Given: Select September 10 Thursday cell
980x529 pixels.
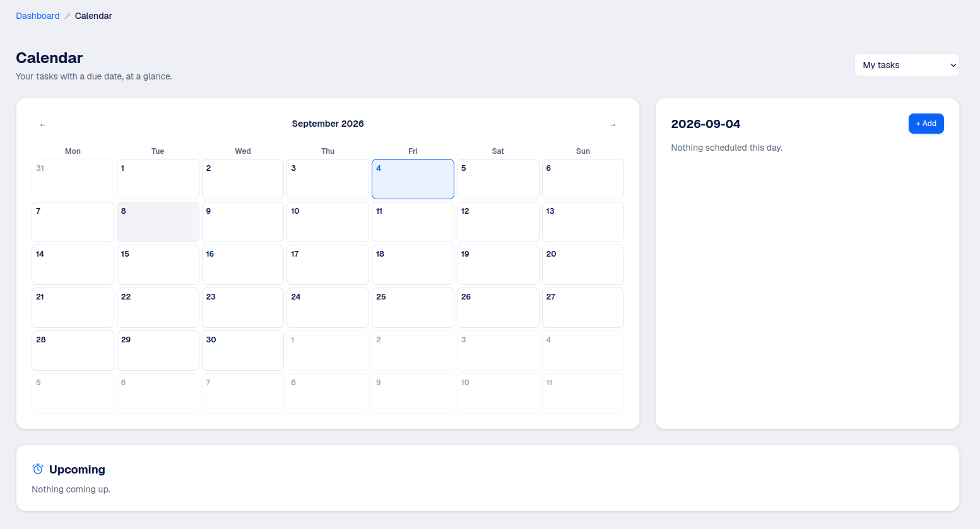Looking at the screenshot, I should click(x=328, y=222).
